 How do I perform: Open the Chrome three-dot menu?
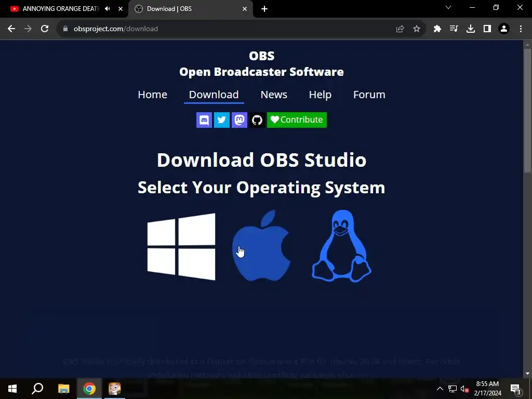click(x=521, y=29)
